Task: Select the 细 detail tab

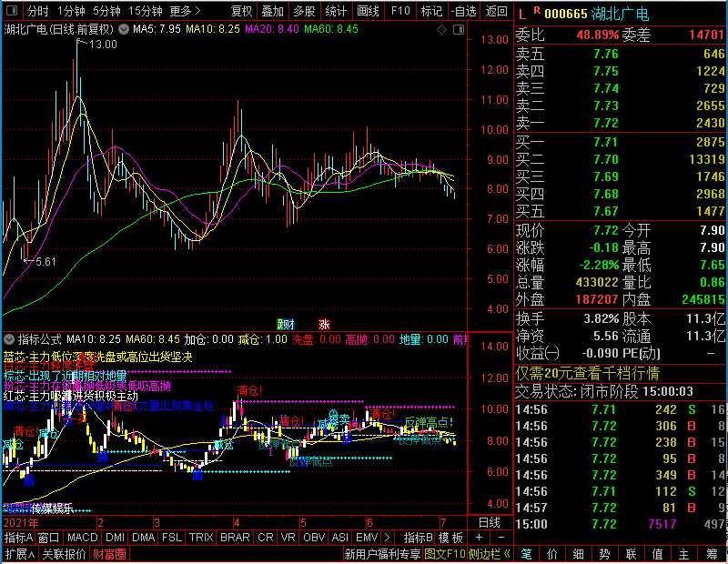Action: tap(579, 554)
